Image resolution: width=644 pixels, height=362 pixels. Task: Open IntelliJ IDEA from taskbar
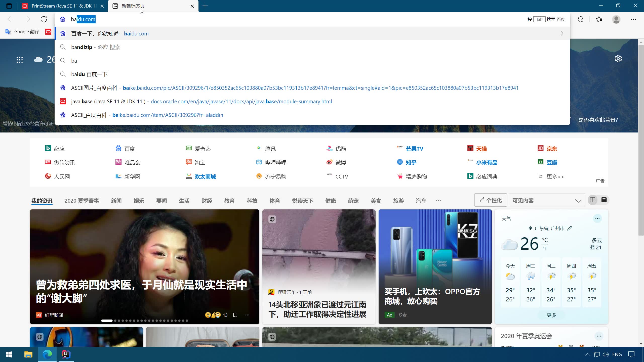pyautogui.click(x=66, y=354)
